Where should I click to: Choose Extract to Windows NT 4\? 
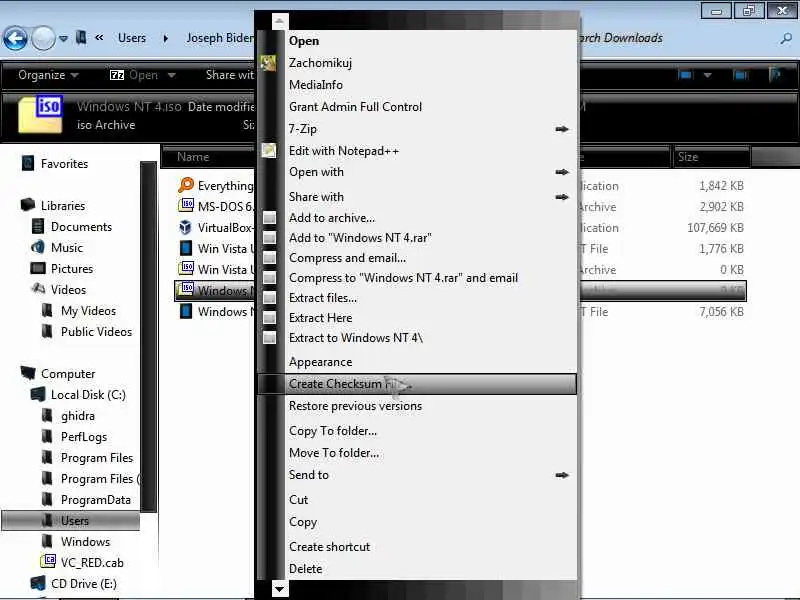pyautogui.click(x=418, y=337)
